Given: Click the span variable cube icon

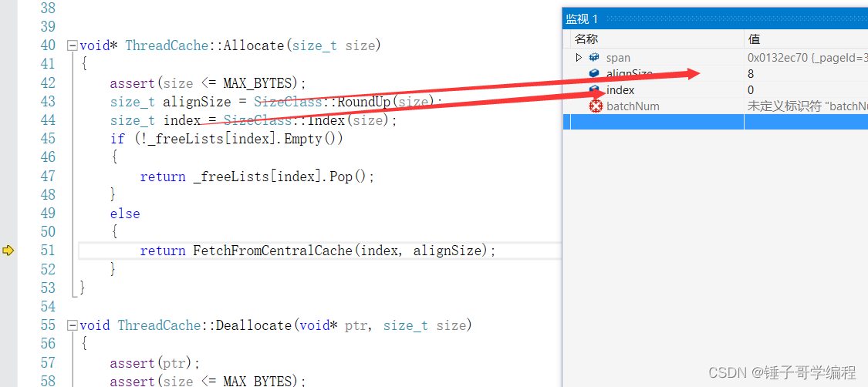Looking at the screenshot, I should click(595, 58).
